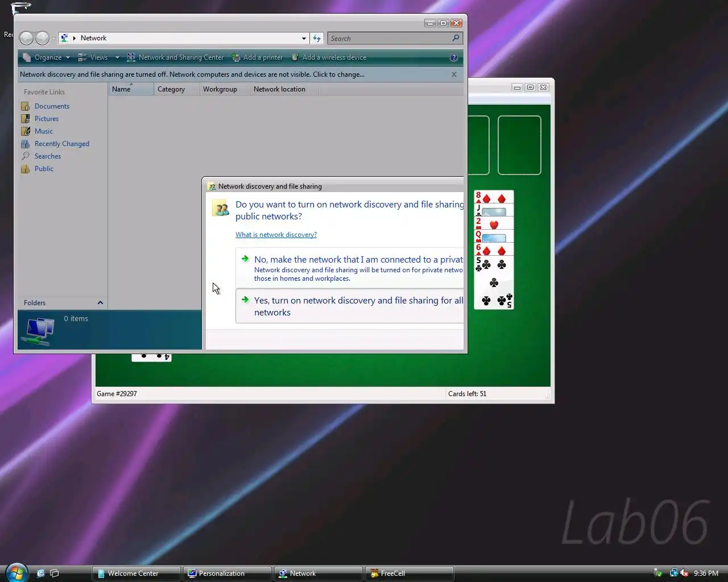Viewport: 728px width, 582px height.
Task: Click the Help question mark icon
Action: 454,57
